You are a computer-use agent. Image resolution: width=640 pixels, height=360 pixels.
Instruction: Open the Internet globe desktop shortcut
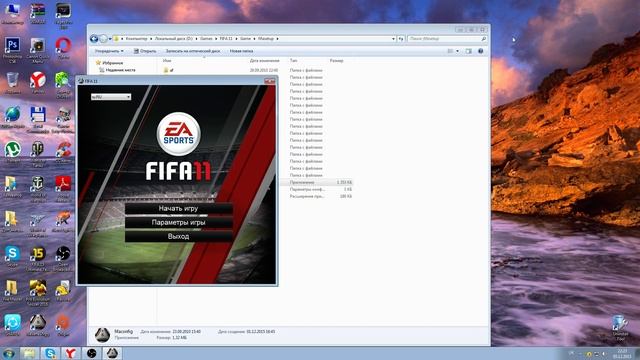[x=12, y=117]
